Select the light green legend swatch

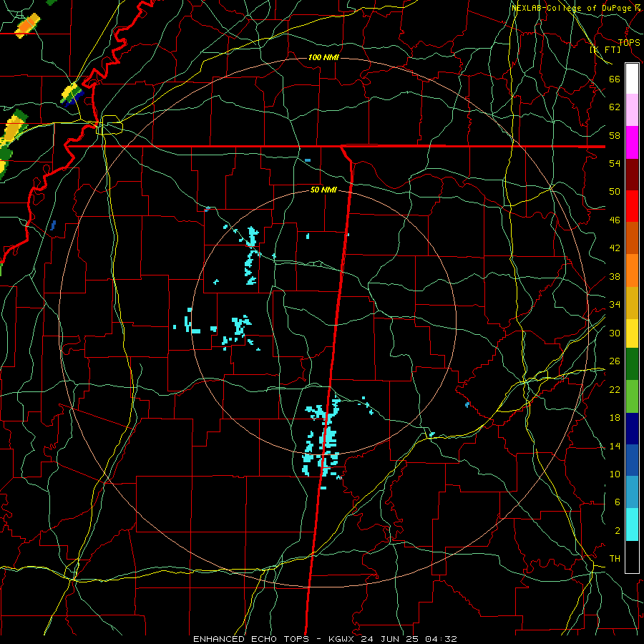(x=632, y=396)
